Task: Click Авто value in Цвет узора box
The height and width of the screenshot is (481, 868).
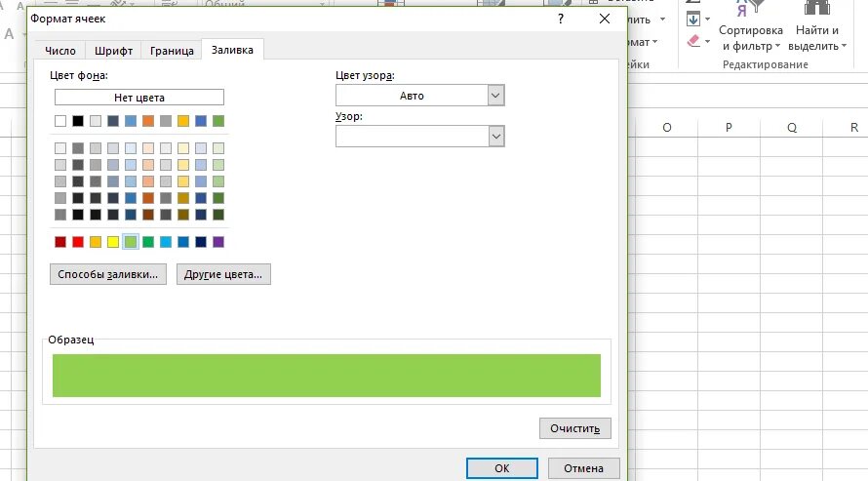Action: coord(412,96)
